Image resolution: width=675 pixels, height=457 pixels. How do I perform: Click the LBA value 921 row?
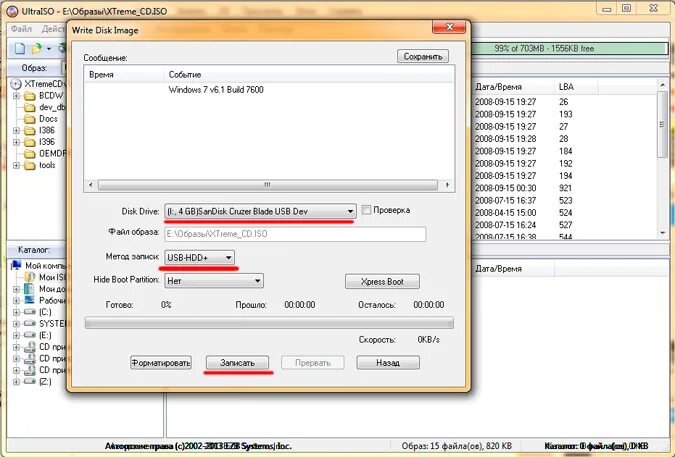tap(565, 188)
